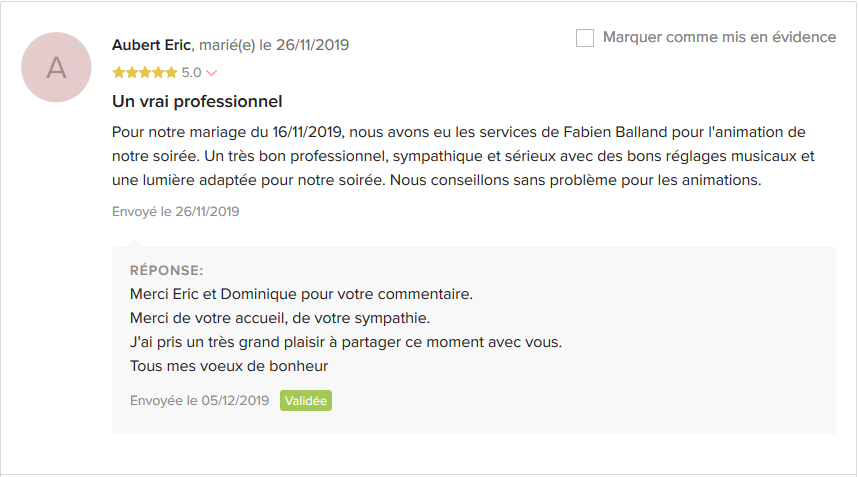Expand rating details with the pink chevron

(212, 73)
